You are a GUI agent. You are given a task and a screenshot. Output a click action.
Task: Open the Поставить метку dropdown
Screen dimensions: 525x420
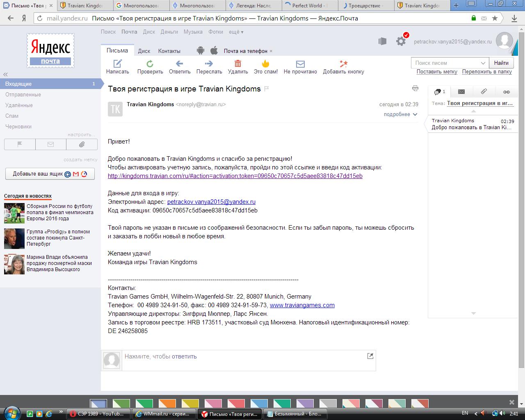(x=437, y=72)
